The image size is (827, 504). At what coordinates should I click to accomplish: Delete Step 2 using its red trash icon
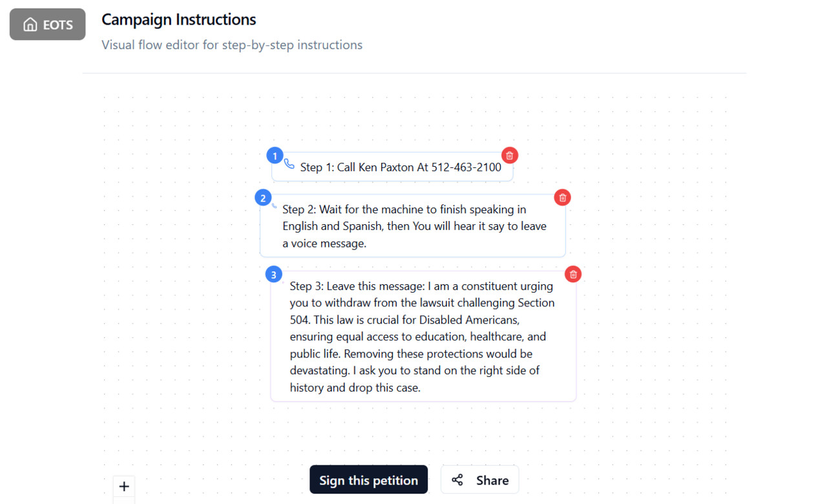tap(563, 198)
